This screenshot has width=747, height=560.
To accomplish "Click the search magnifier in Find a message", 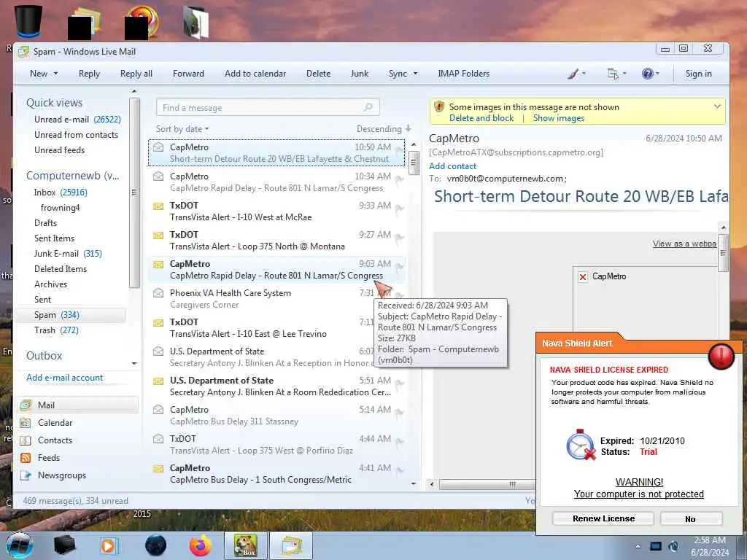I will pyautogui.click(x=368, y=107).
